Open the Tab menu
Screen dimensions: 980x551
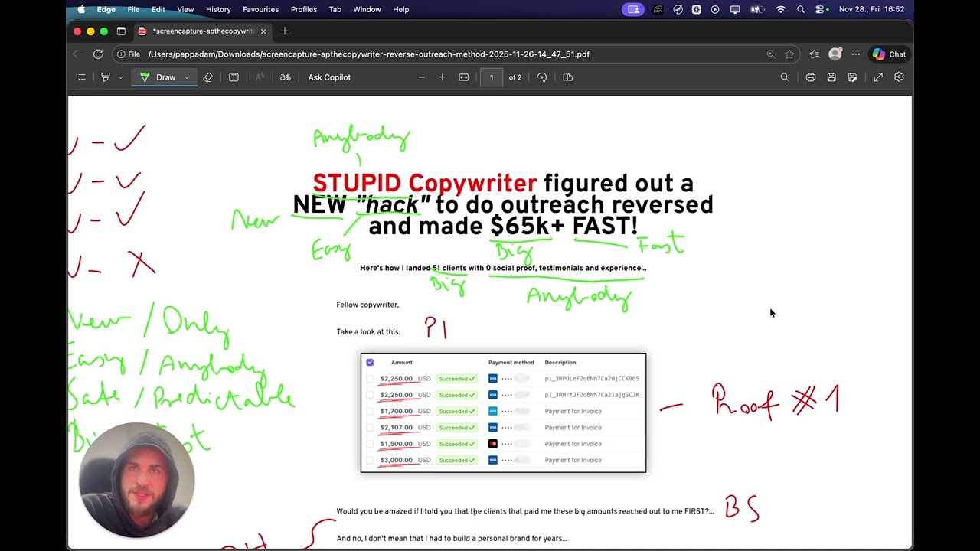335,9
